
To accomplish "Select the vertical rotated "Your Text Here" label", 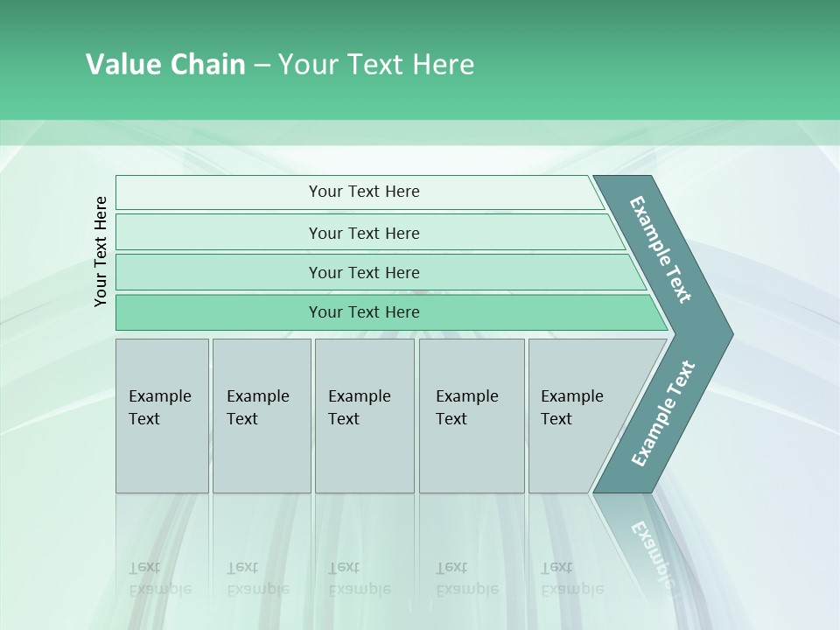I will 101,251.
